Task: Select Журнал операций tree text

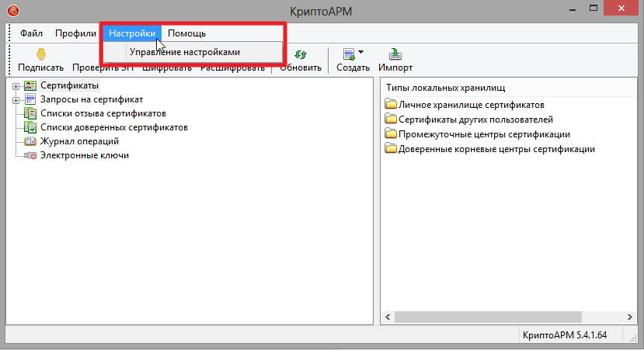Action: [x=80, y=141]
